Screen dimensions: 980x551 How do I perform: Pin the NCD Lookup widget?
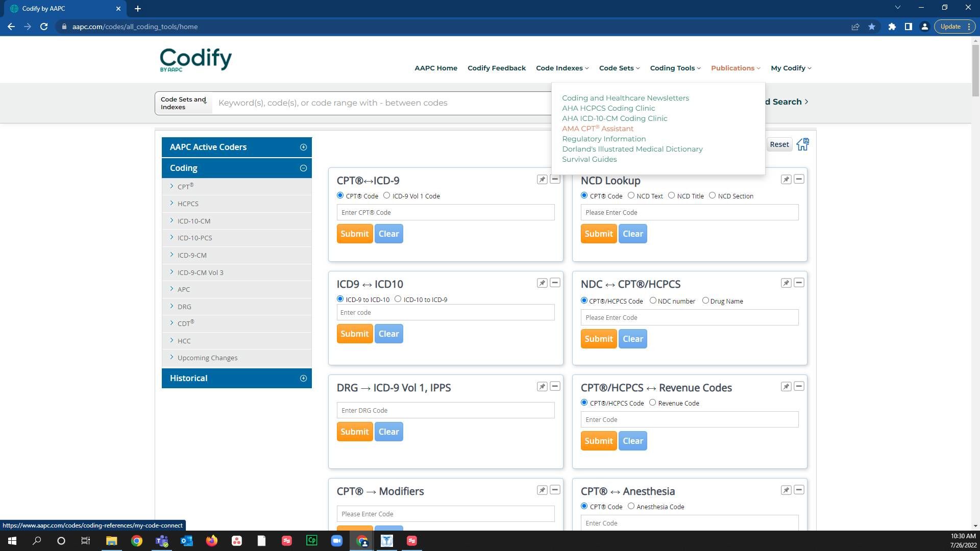[x=786, y=179]
